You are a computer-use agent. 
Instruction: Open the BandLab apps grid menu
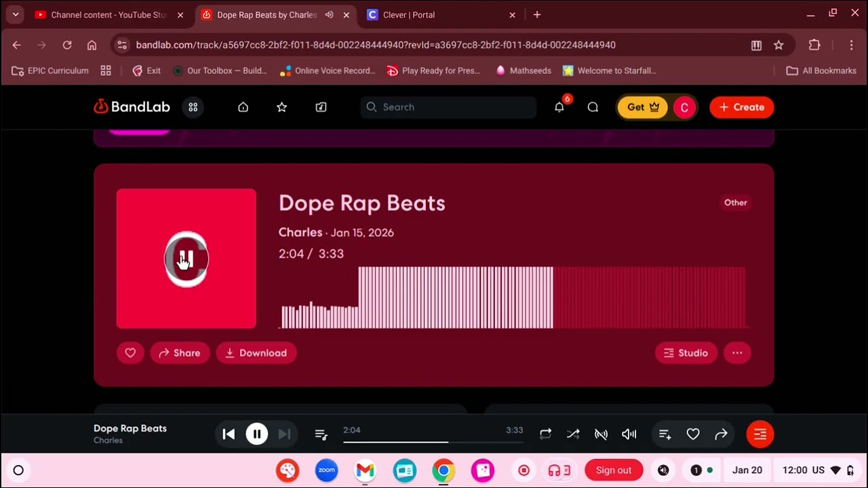pyautogui.click(x=193, y=107)
